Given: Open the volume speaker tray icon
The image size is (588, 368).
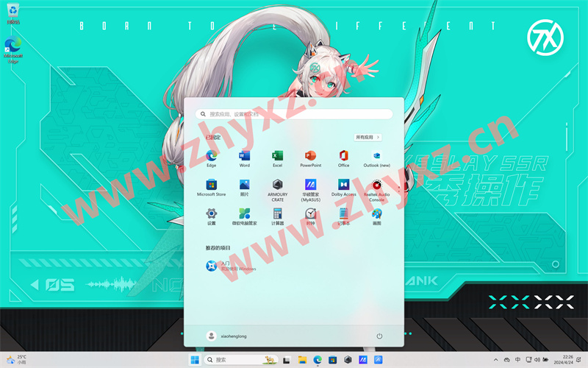Looking at the screenshot, I should (537, 360).
